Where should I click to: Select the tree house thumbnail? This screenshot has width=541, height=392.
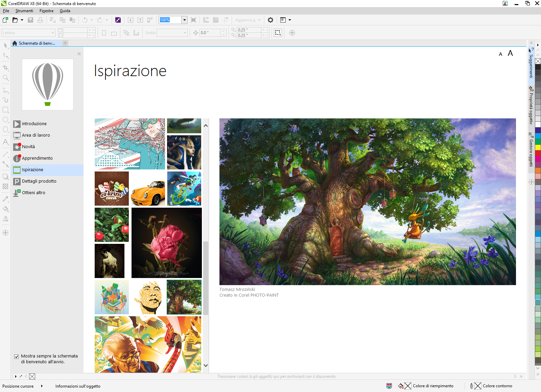pos(184,297)
